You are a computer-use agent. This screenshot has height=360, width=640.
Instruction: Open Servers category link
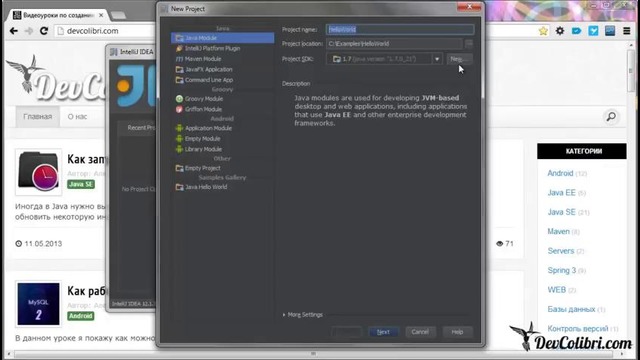[561, 251]
